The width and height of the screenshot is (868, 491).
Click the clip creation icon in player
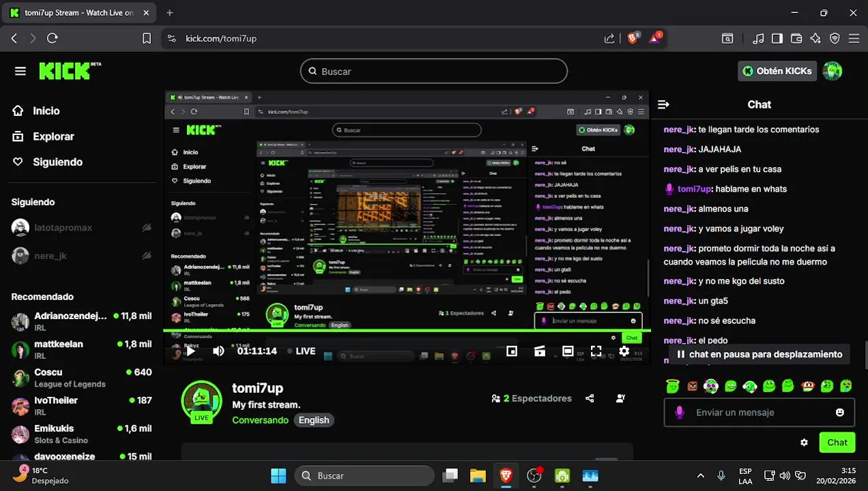pyautogui.click(x=540, y=351)
